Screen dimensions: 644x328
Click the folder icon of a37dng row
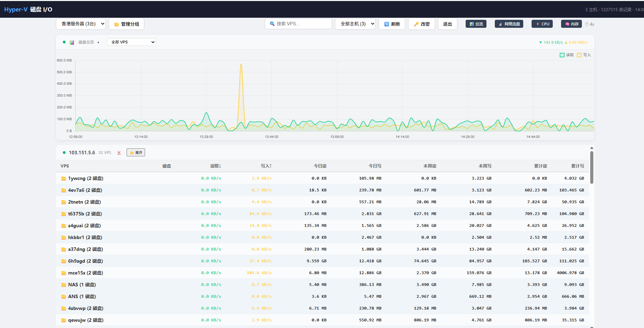[x=63, y=249]
